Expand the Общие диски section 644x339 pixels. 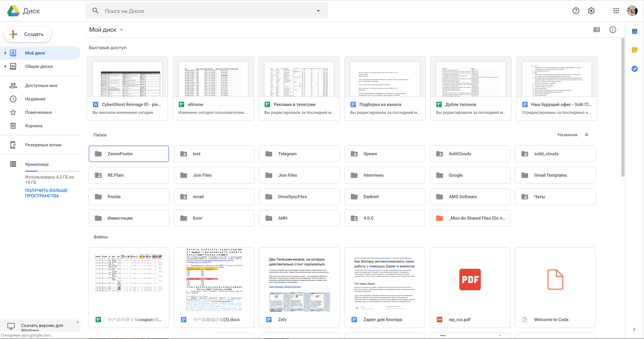(5, 66)
